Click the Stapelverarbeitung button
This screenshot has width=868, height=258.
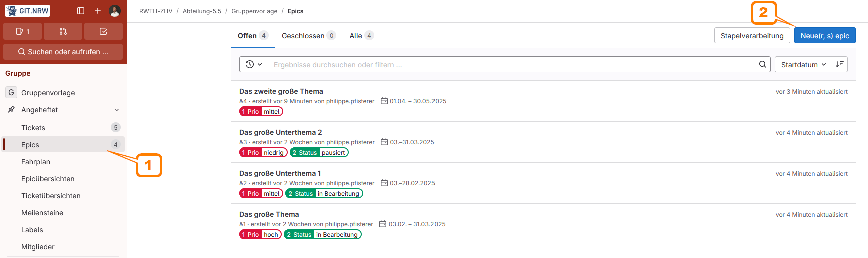point(752,36)
